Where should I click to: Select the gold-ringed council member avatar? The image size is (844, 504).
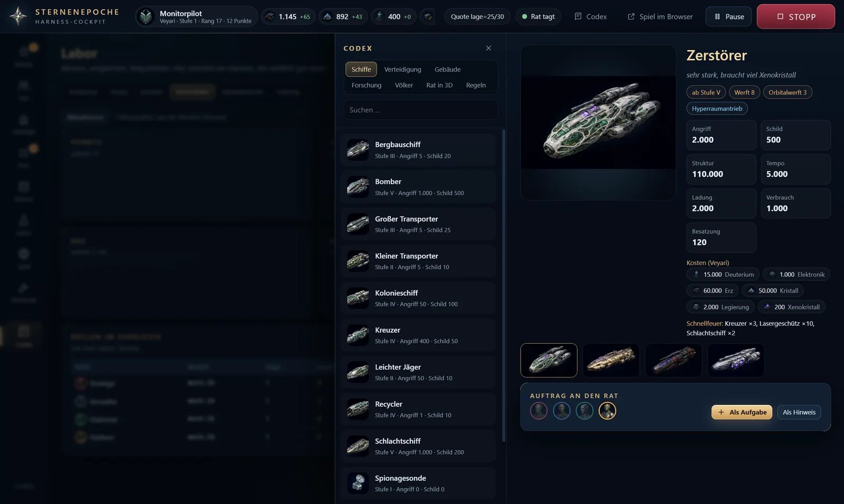click(x=607, y=411)
